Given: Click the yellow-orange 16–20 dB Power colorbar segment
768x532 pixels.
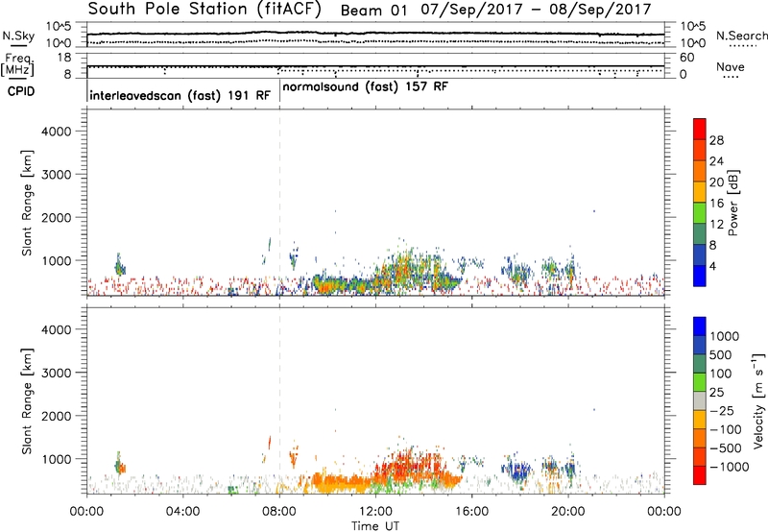Looking at the screenshot, I should pyautogui.click(x=700, y=192).
